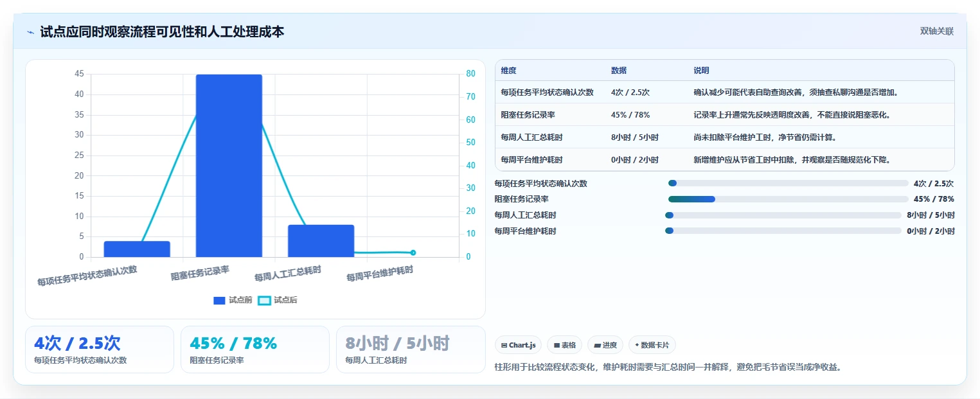Click the blue 每周人工汇总耗时 chart bar
Viewport: 980px width, 399px height.
coord(321,241)
